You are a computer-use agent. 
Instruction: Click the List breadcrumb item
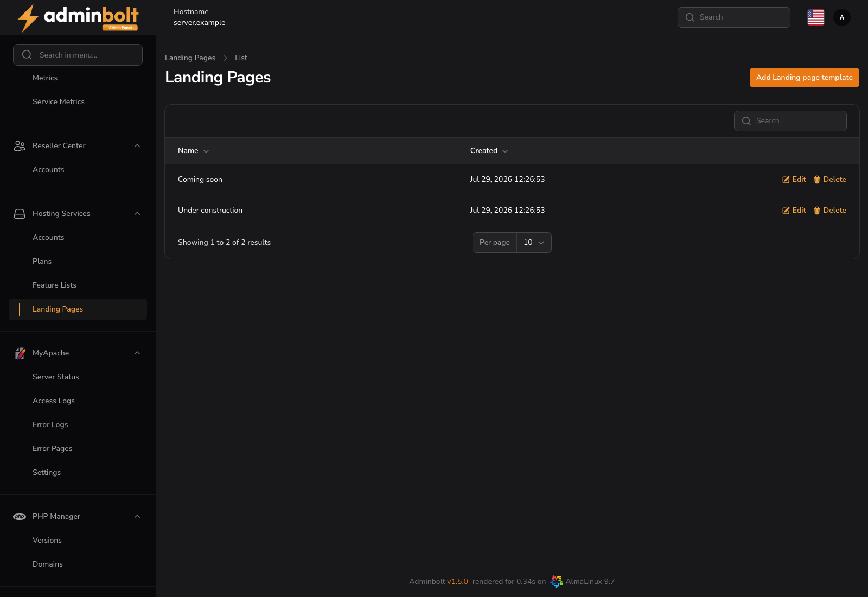click(x=241, y=58)
